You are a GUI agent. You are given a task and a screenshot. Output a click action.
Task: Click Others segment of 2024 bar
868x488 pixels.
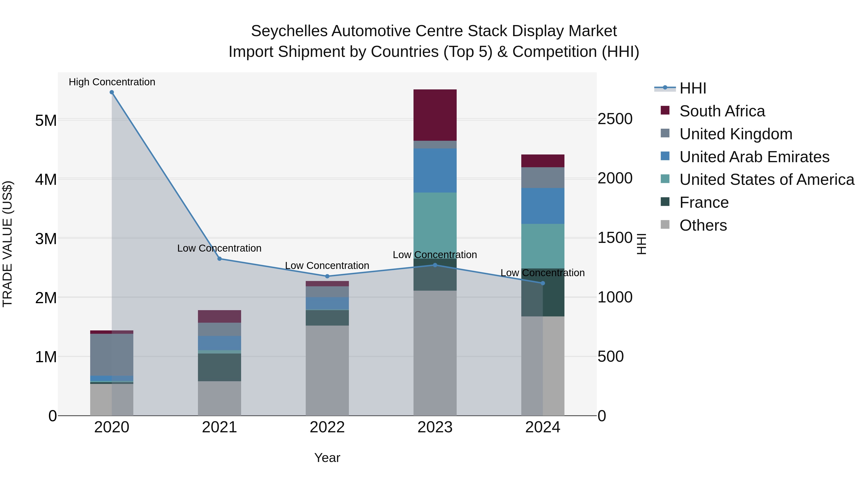tap(542, 366)
